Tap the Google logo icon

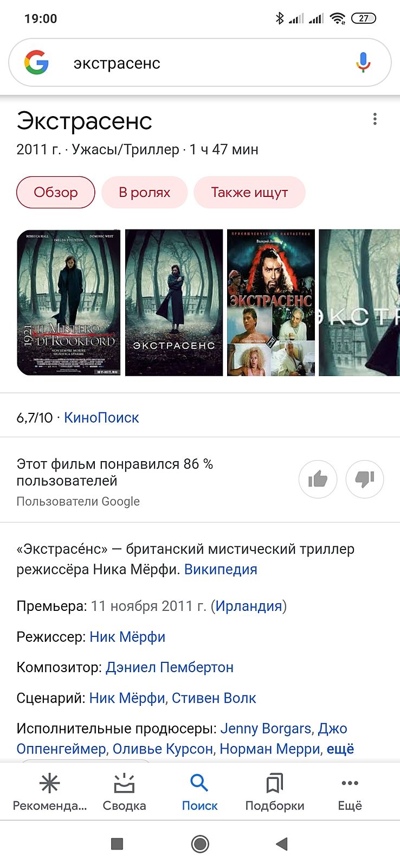tap(36, 62)
